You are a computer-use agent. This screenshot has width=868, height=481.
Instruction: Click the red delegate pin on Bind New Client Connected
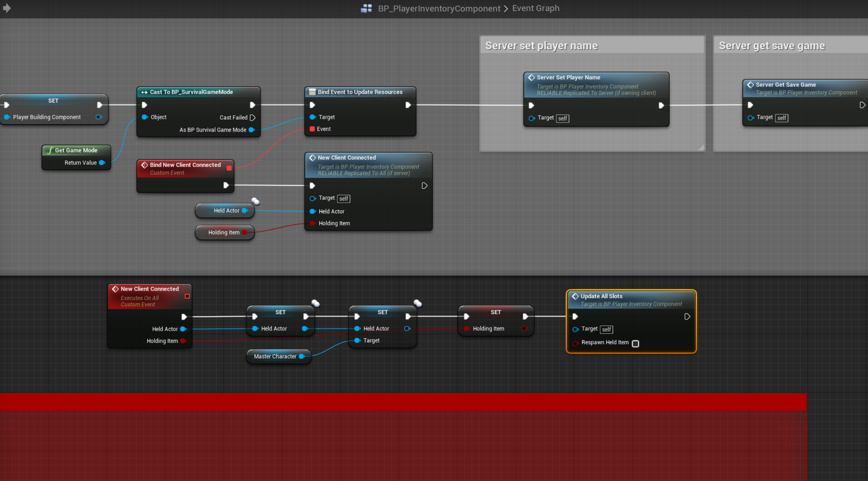coord(229,168)
